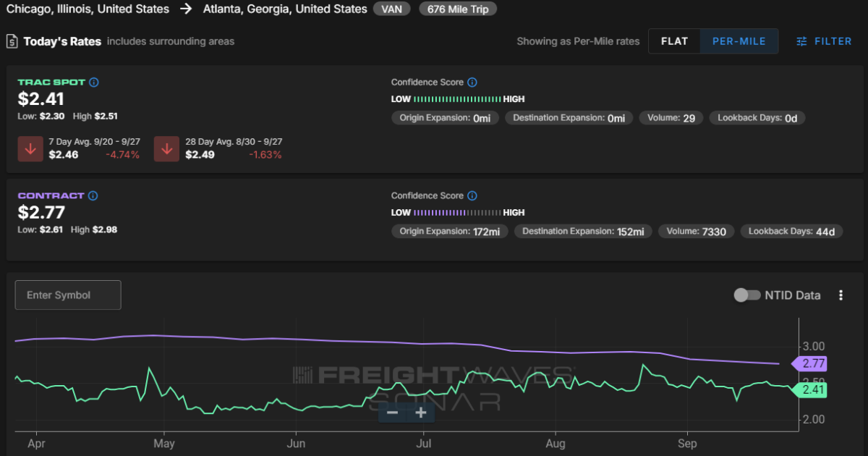Open the spot Confidence Score info tooltip
The height and width of the screenshot is (456, 868).
(x=472, y=83)
